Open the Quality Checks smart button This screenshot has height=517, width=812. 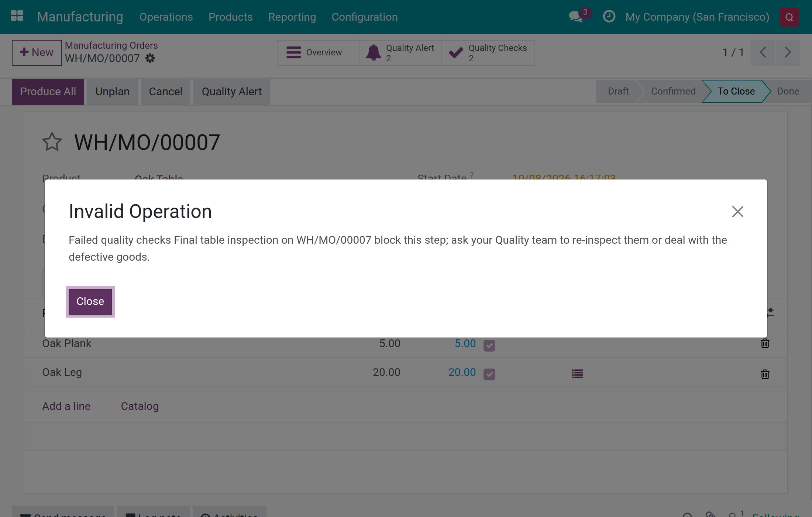click(x=488, y=53)
